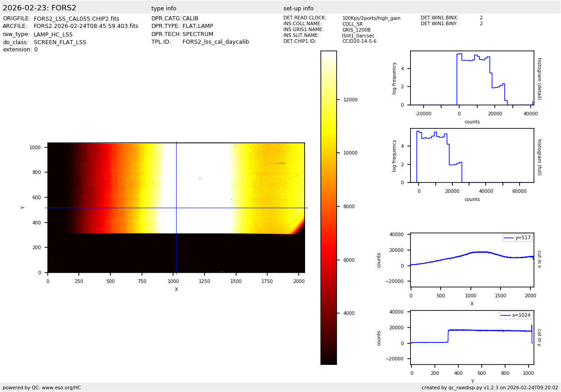This screenshot has height=392, width=561.
Task: Select the histogram (full) plot
Action: pyautogui.click(x=472, y=155)
